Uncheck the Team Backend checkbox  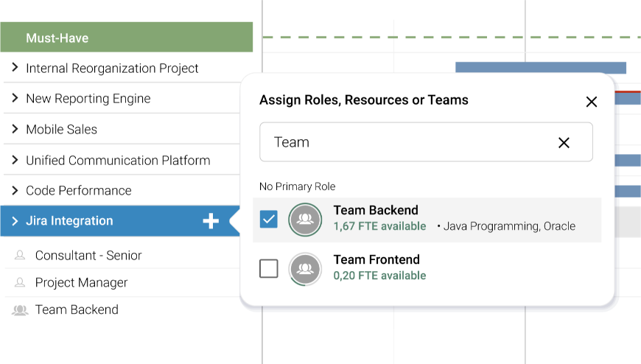click(x=269, y=219)
